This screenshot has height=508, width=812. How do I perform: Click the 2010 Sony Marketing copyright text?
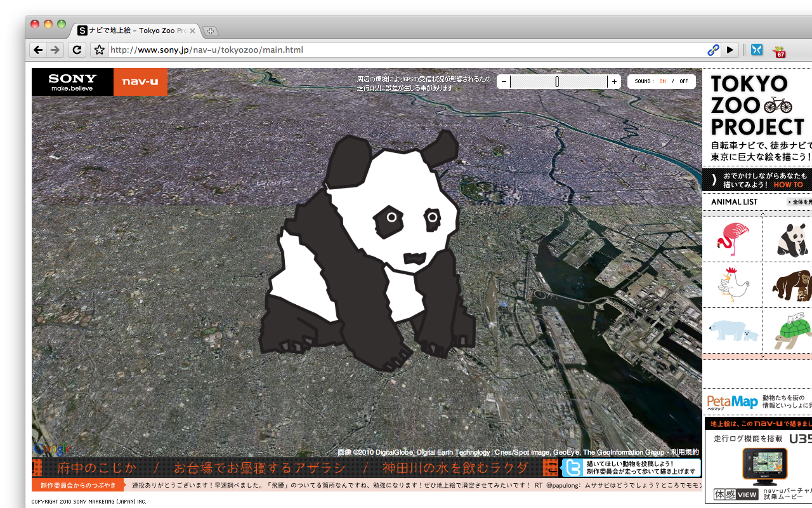coord(89,502)
